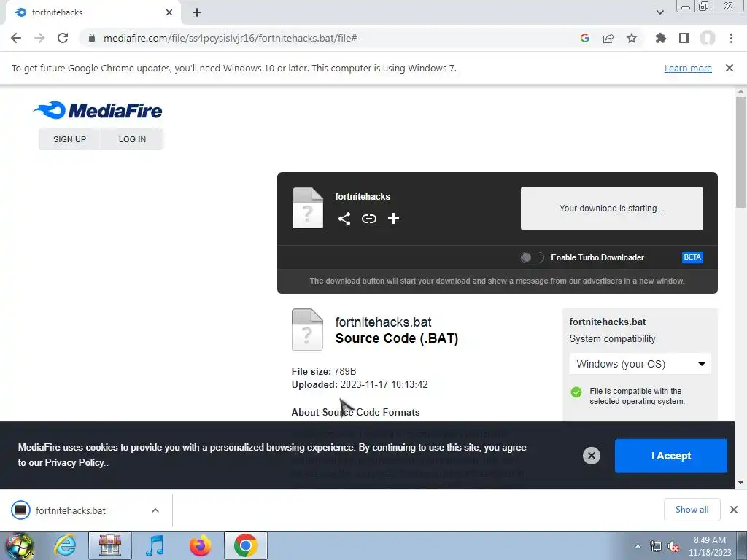Open the downloaded fortnitehacks.bat item
Image resolution: width=747 pixels, height=560 pixels.
71,510
